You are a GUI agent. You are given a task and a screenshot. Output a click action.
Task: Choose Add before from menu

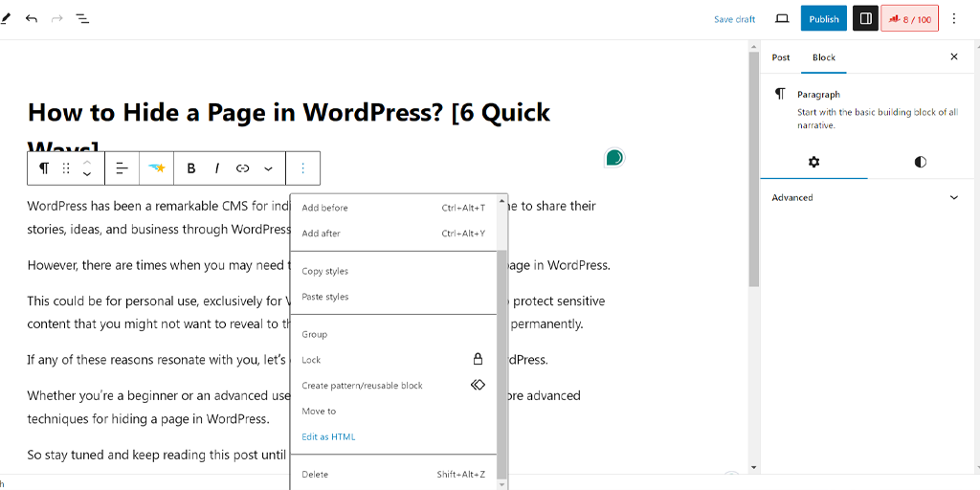point(393,208)
